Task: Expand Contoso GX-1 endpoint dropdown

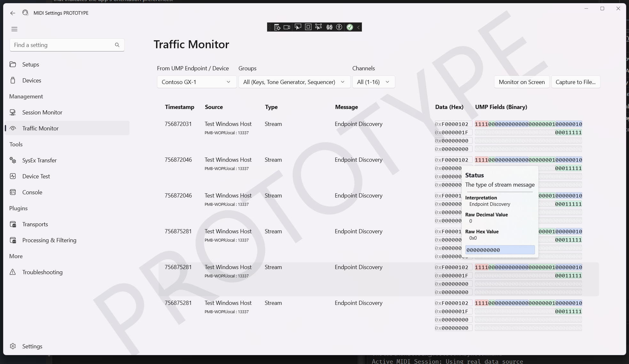Action: pyautogui.click(x=196, y=82)
